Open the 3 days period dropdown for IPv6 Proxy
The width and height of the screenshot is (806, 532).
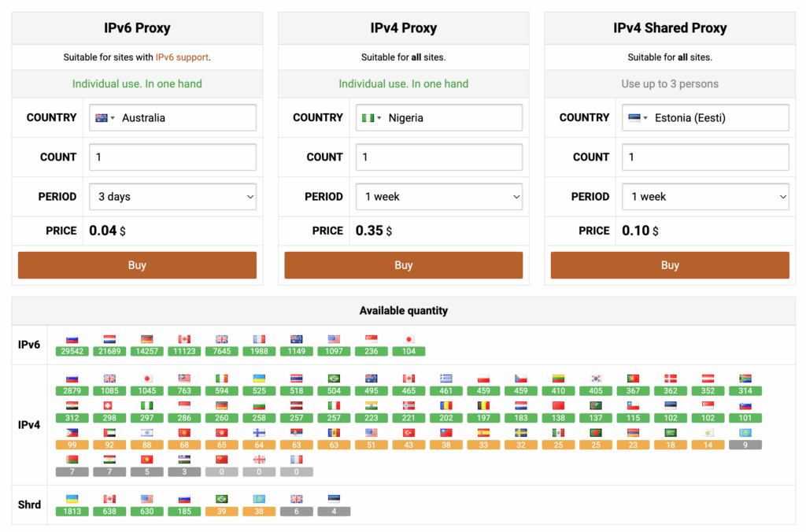tap(172, 196)
